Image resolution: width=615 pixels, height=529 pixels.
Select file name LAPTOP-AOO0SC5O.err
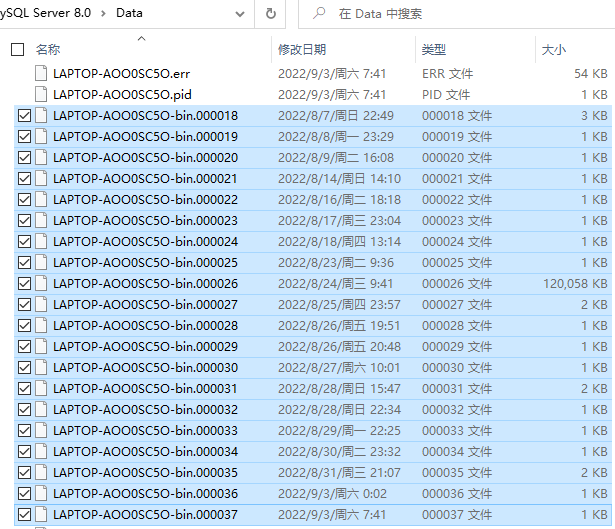[x=122, y=74]
